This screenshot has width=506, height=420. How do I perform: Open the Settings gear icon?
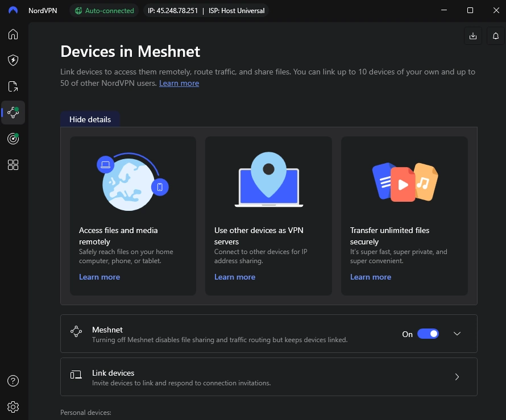13,407
